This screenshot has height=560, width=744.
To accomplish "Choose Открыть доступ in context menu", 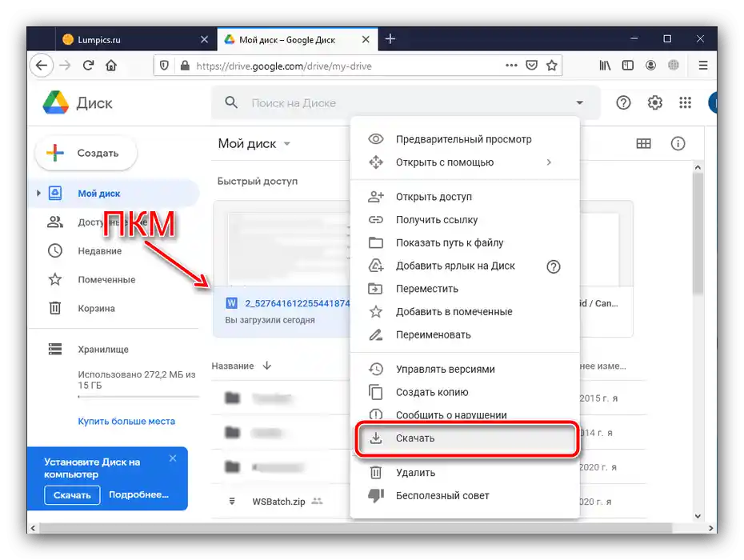I will point(465,197).
